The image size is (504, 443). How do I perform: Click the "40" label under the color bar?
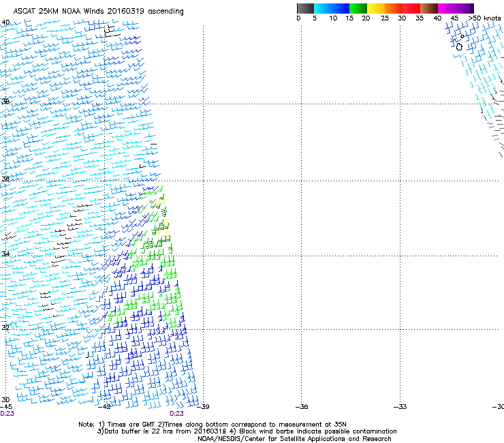[x=437, y=18]
